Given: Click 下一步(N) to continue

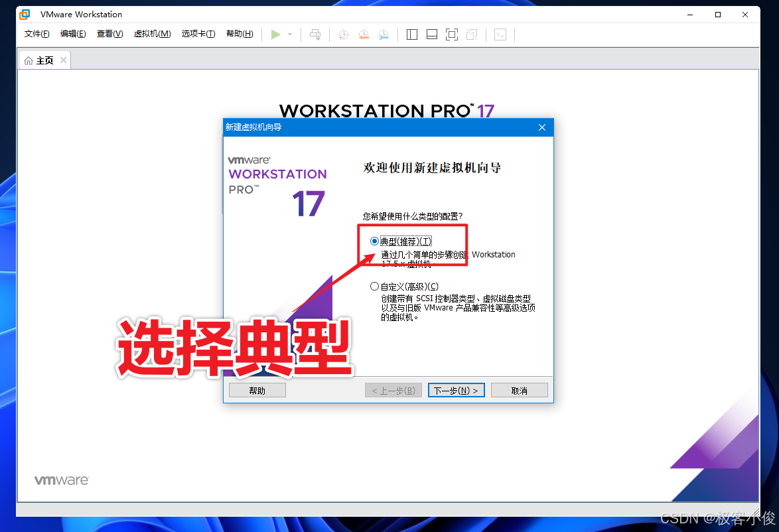Looking at the screenshot, I should (x=456, y=391).
